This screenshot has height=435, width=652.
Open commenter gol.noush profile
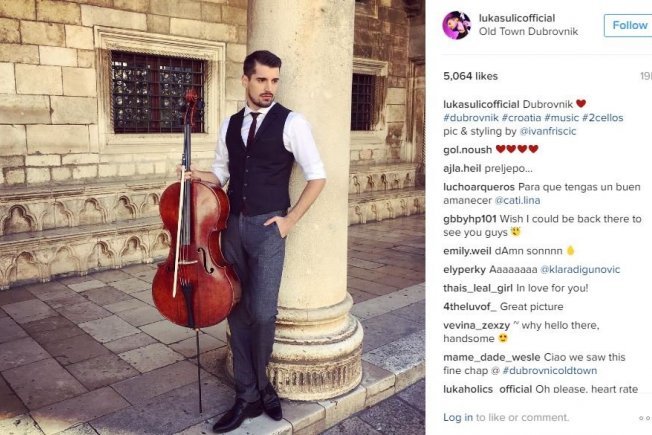[467, 150]
